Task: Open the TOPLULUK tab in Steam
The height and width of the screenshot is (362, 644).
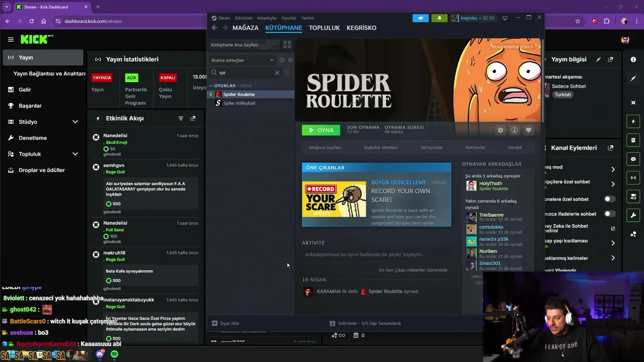Action: 325,28
